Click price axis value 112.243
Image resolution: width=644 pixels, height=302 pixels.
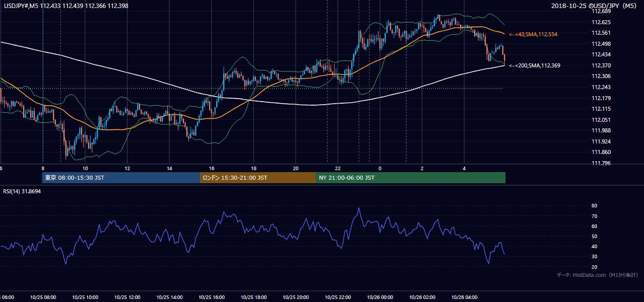click(x=601, y=87)
